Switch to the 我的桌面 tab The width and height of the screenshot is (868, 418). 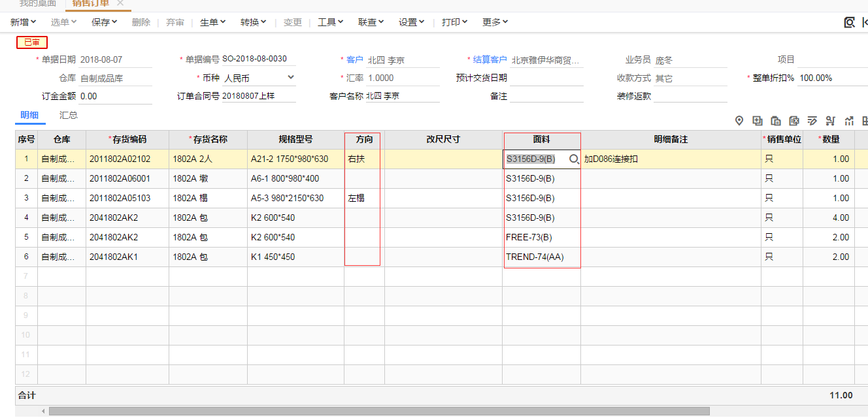[x=38, y=3]
